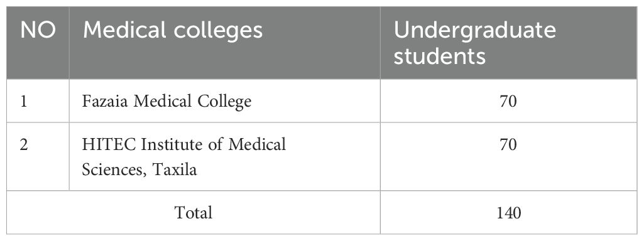This screenshot has height=241, width=644.
Task: Click the Fazaia Medical College cell
Action: pyautogui.click(x=225, y=100)
